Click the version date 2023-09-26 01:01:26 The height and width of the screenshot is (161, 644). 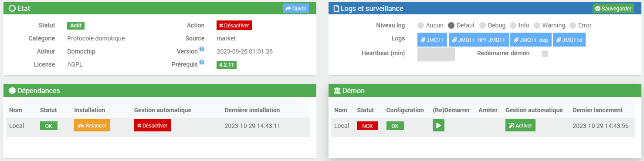[x=245, y=51]
